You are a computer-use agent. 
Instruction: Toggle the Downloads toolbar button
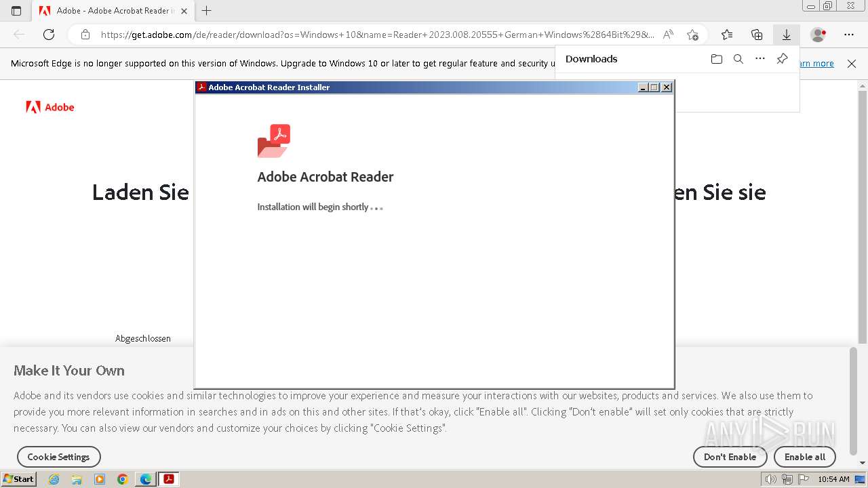pos(787,35)
